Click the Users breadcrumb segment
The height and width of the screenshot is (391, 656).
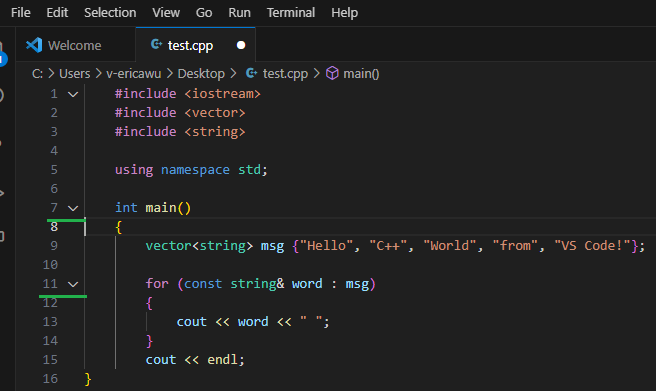point(74,74)
